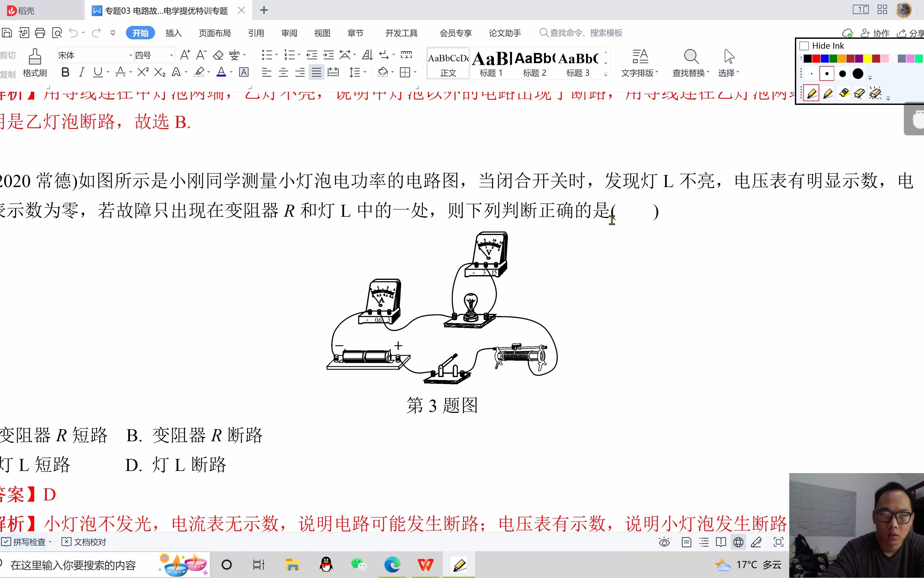The image size is (924, 578).
Task: Click the increase indent icon
Action: point(328,55)
